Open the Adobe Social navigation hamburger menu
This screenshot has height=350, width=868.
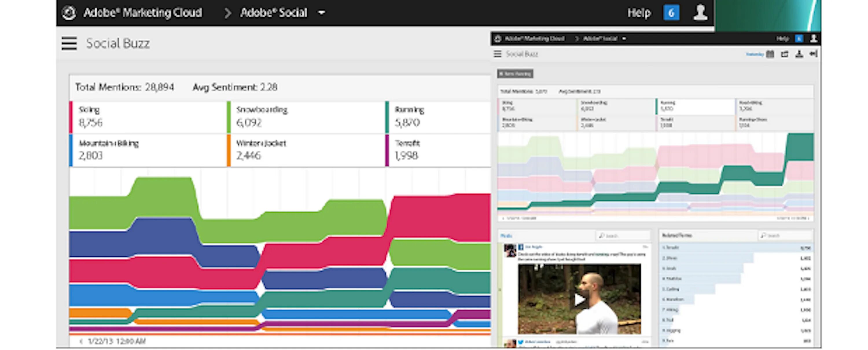point(70,43)
